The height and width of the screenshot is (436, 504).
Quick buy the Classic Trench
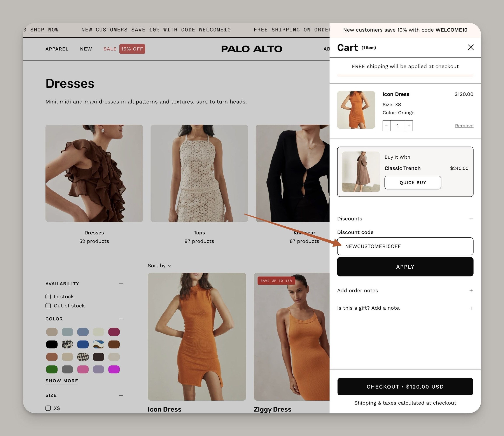413,182
